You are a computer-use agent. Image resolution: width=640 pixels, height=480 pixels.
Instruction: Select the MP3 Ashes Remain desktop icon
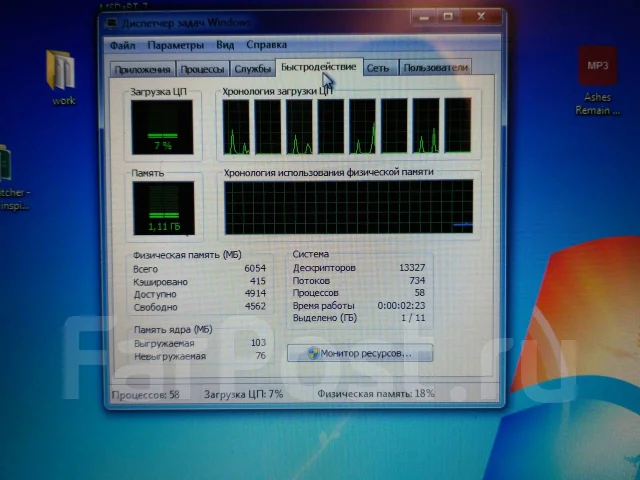pos(598,81)
